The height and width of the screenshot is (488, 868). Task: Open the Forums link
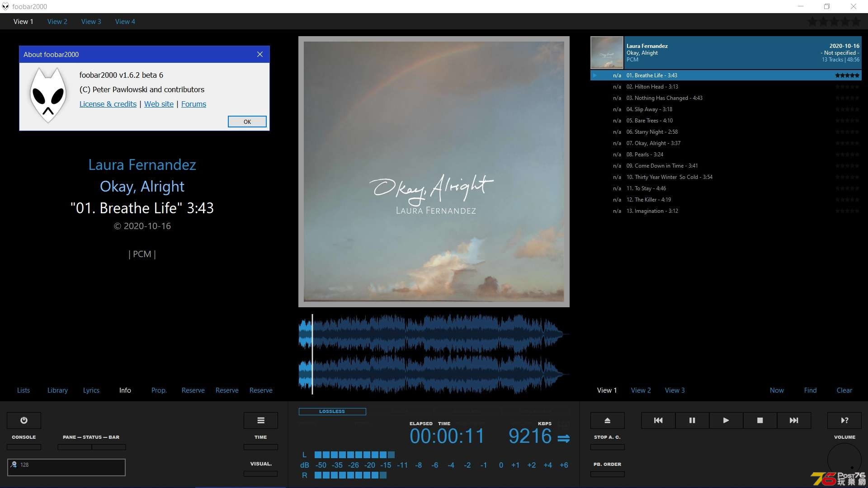click(193, 104)
